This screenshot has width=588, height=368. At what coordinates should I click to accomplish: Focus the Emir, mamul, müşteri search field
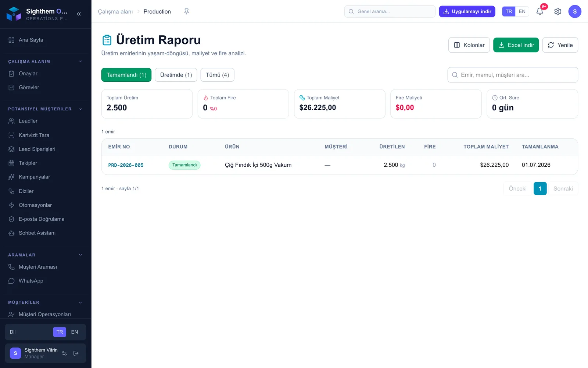tap(513, 75)
